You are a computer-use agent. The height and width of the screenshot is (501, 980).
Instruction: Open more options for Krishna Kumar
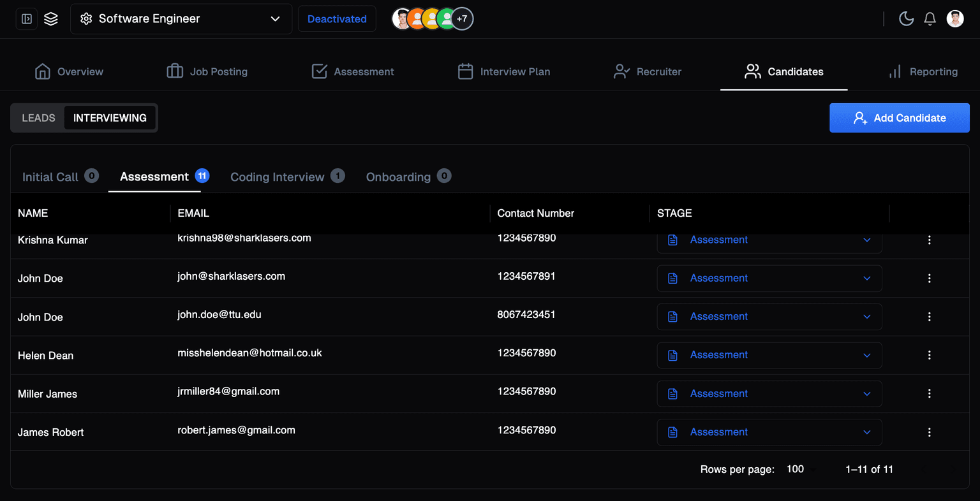[x=929, y=240]
